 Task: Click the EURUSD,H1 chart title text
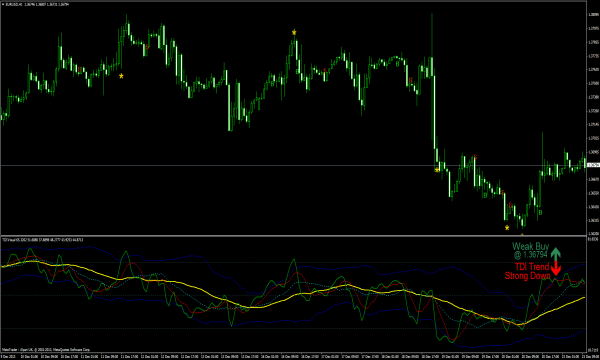tap(14, 5)
